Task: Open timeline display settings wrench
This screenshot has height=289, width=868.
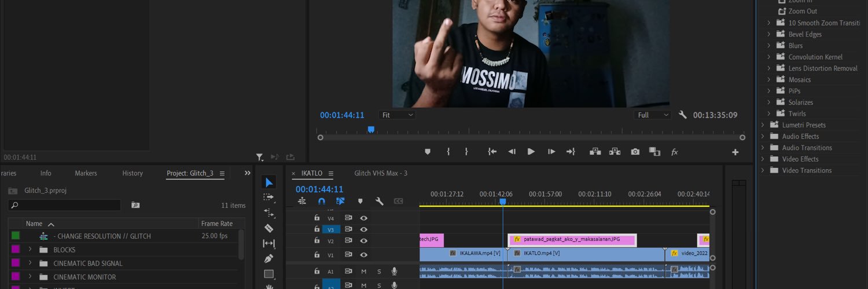Action: click(380, 201)
